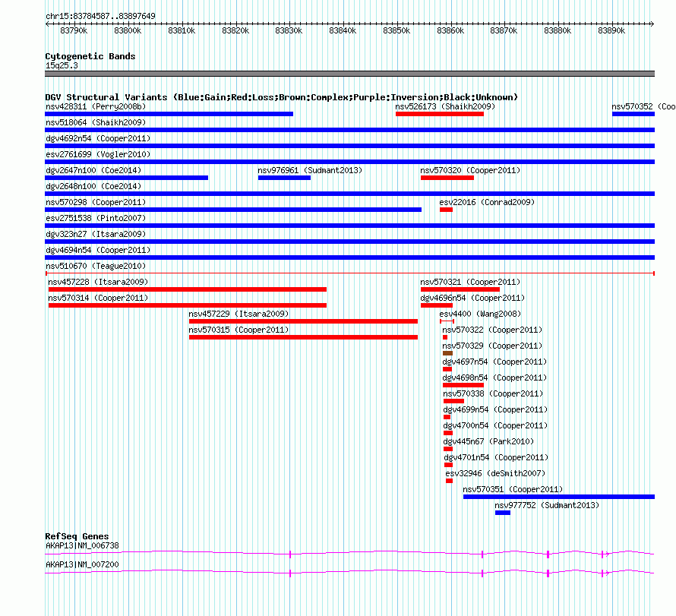Screen dimensions: 676x616
Task: Click nsv570322 (Cooper2011) label
Action: [492, 330]
